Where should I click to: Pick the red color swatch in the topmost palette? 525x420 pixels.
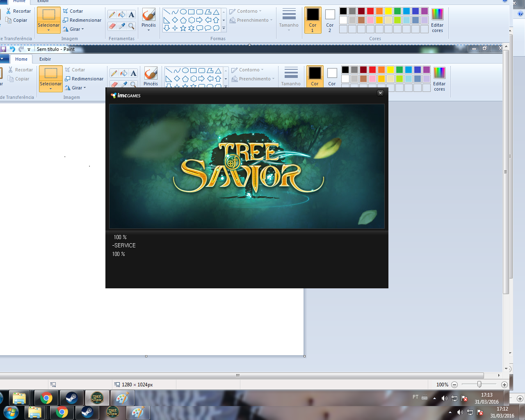[370, 11]
